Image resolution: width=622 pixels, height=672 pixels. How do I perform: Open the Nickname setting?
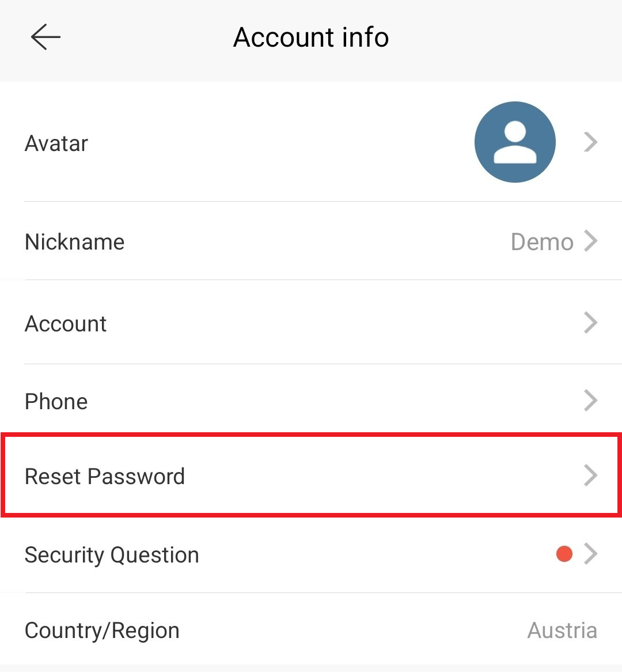[x=311, y=241]
